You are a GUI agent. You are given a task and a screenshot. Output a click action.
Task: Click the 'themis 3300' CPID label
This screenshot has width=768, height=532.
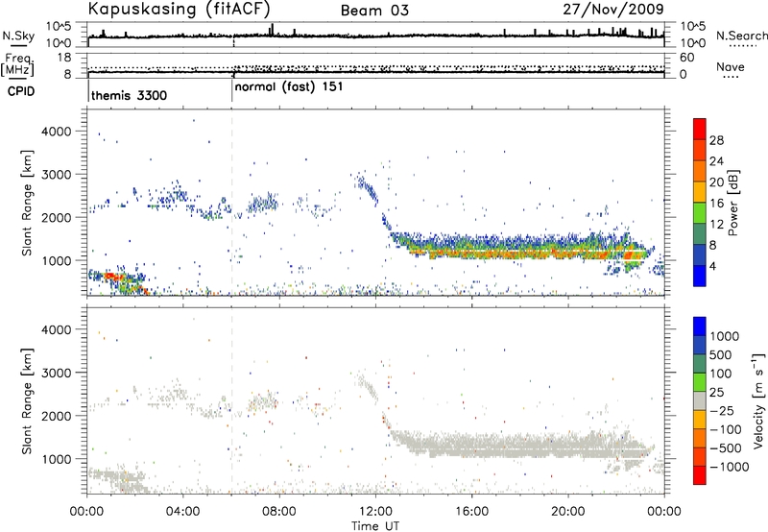click(130, 95)
